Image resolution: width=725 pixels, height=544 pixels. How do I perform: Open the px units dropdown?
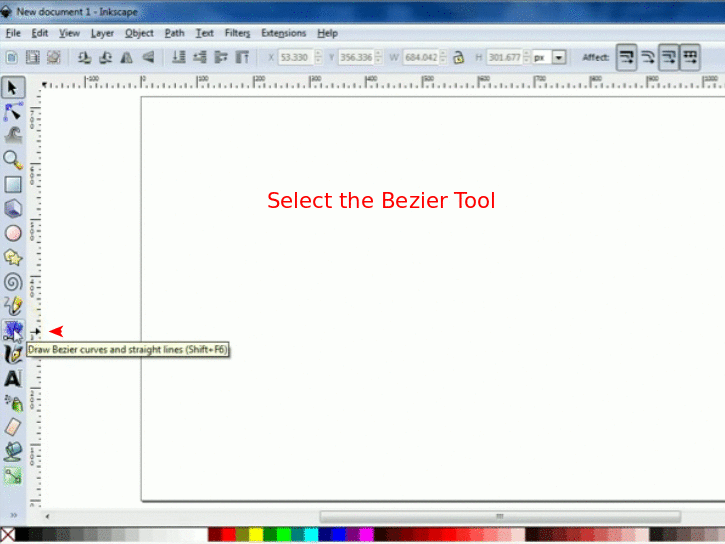559,58
